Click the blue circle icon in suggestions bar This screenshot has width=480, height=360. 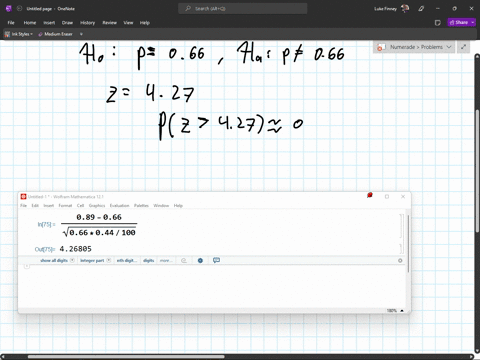200,260
